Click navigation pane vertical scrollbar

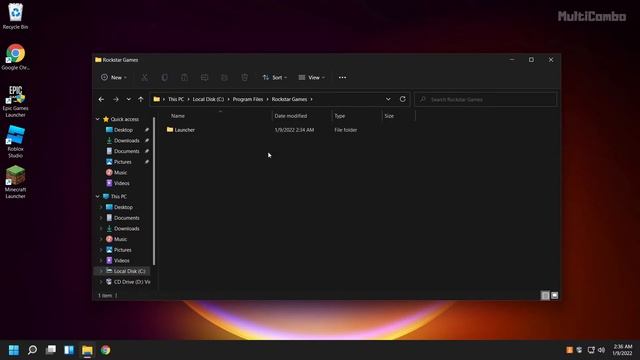pyautogui.click(x=154, y=191)
